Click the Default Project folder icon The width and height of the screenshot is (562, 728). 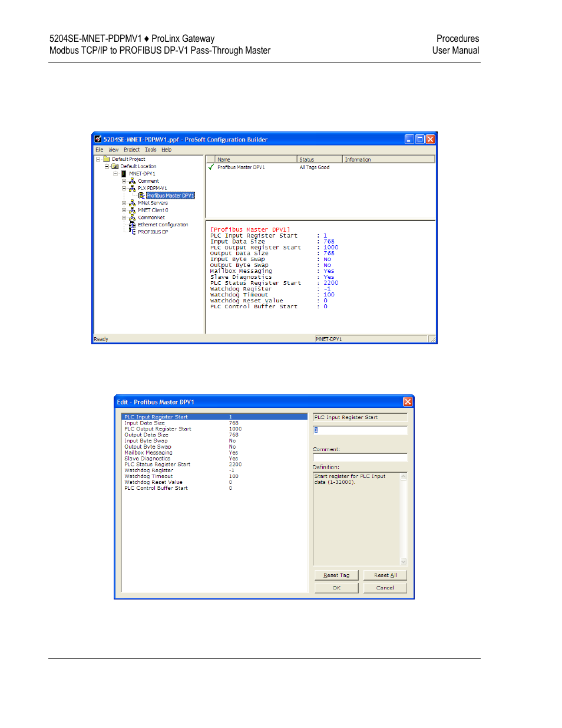pyautogui.click(x=107, y=159)
